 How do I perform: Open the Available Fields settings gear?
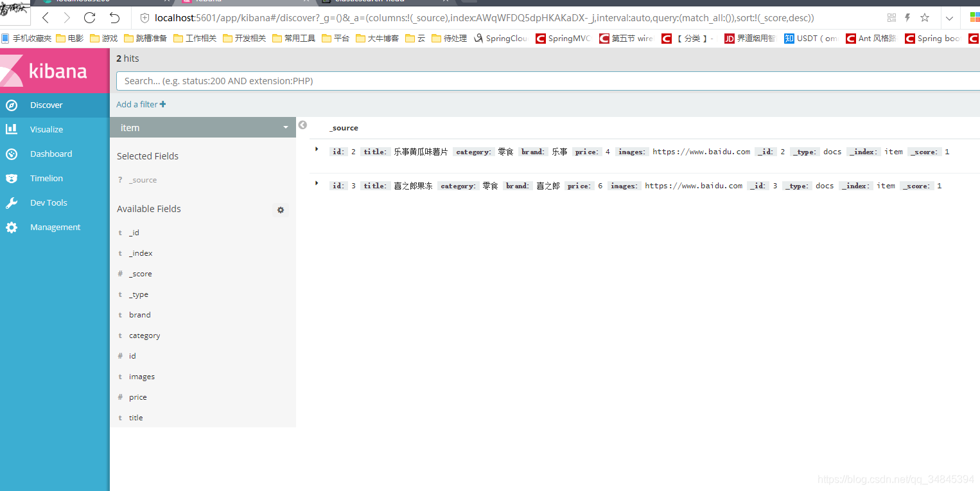(x=281, y=210)
